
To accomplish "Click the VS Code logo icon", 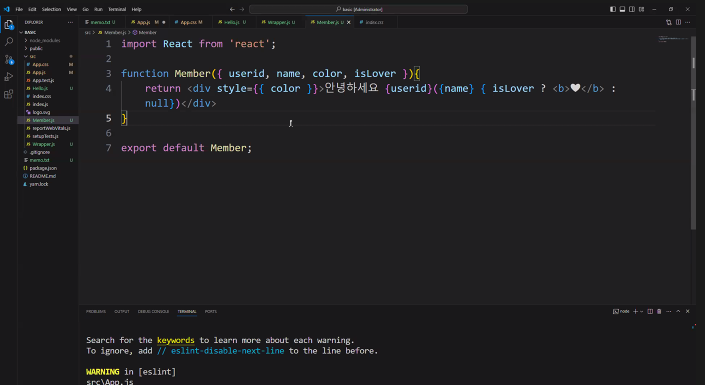I will click(6, 9).
